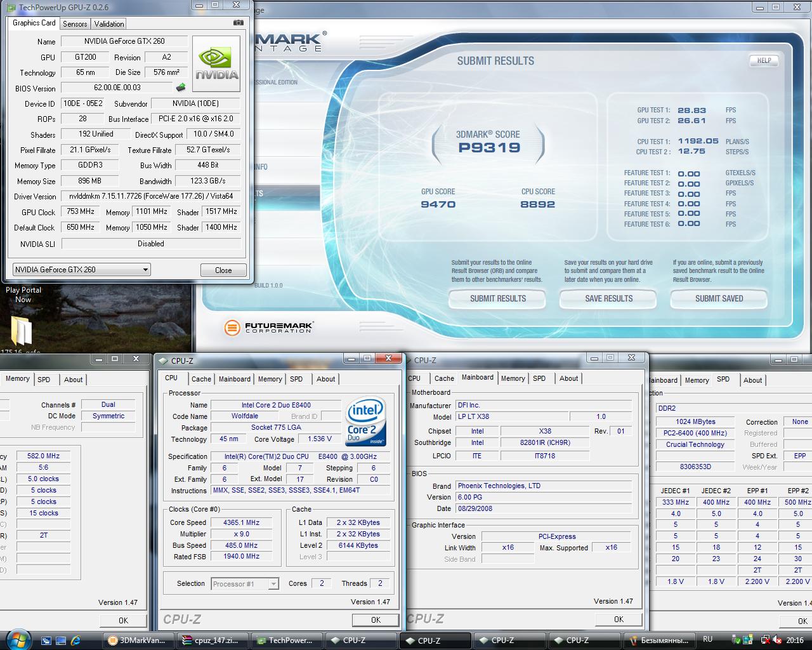The height and width of the screenshot is (650, 812).
Task: Click SUBMIT SAVED in 3DMark Vantage
Action: [x=719, y=298]
